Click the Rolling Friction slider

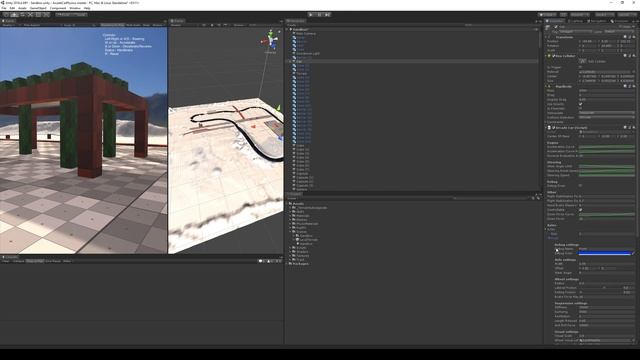[600, 292]
